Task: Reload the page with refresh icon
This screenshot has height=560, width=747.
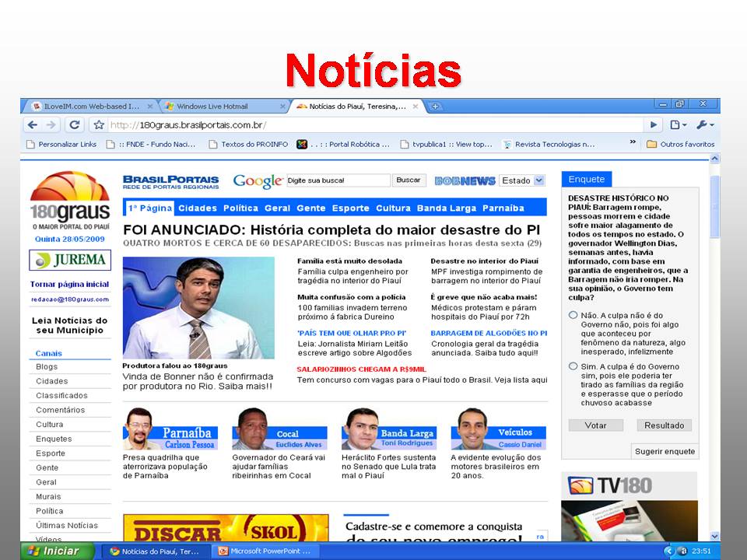Action: [x=75, y=124]
